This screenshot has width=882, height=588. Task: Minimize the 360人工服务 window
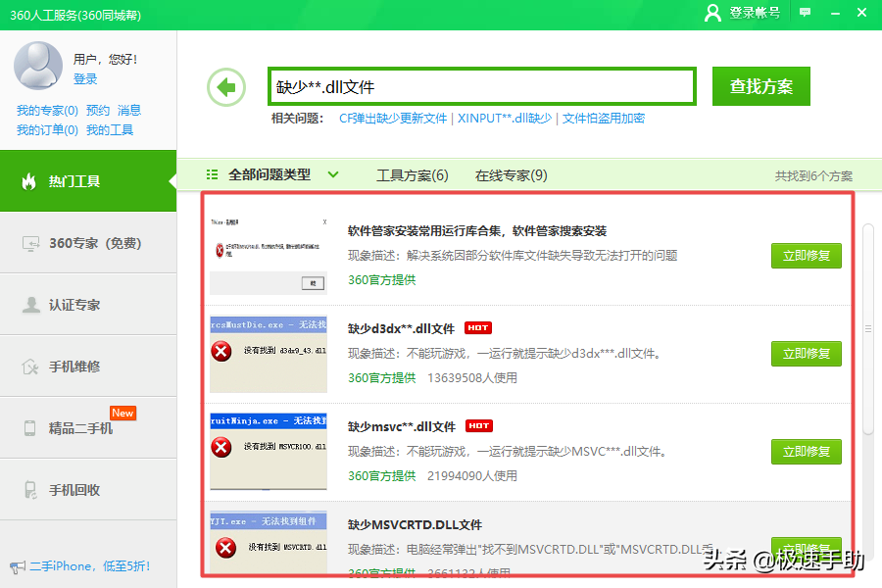pyautogui.click(x=835, y=13)
